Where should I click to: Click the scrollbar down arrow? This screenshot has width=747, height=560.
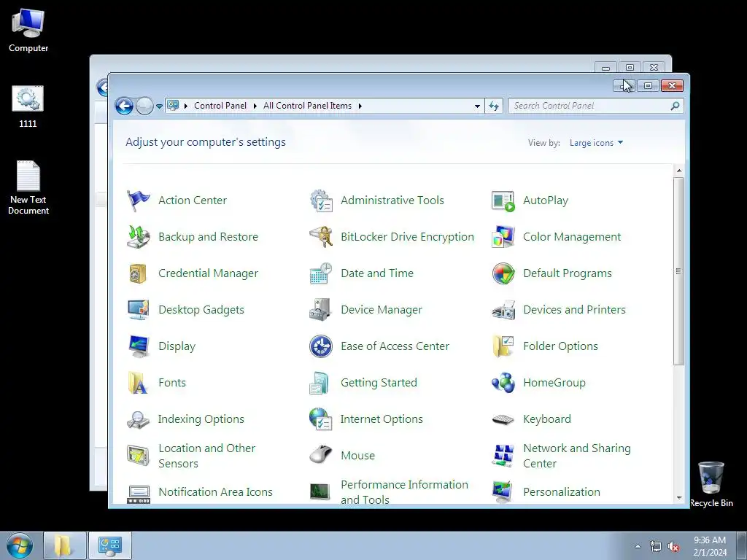pos(679,497)
